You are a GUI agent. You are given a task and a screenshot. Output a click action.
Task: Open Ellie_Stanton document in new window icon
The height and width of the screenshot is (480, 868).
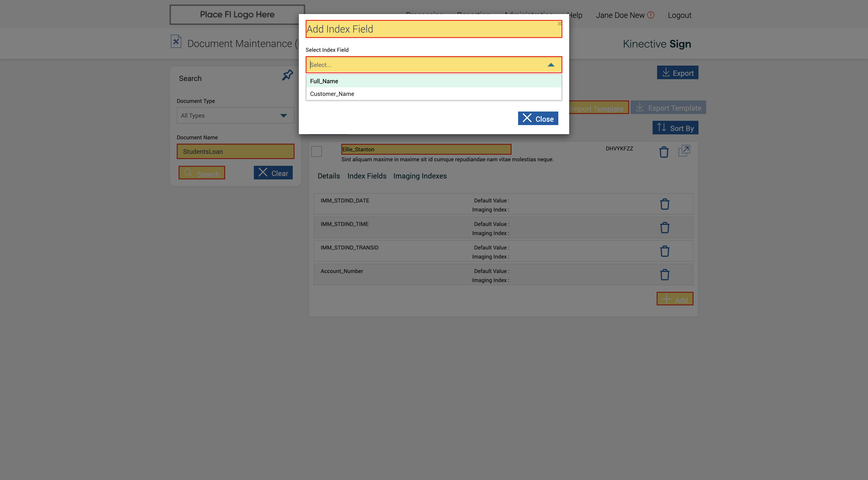click(x=684, y=151)
